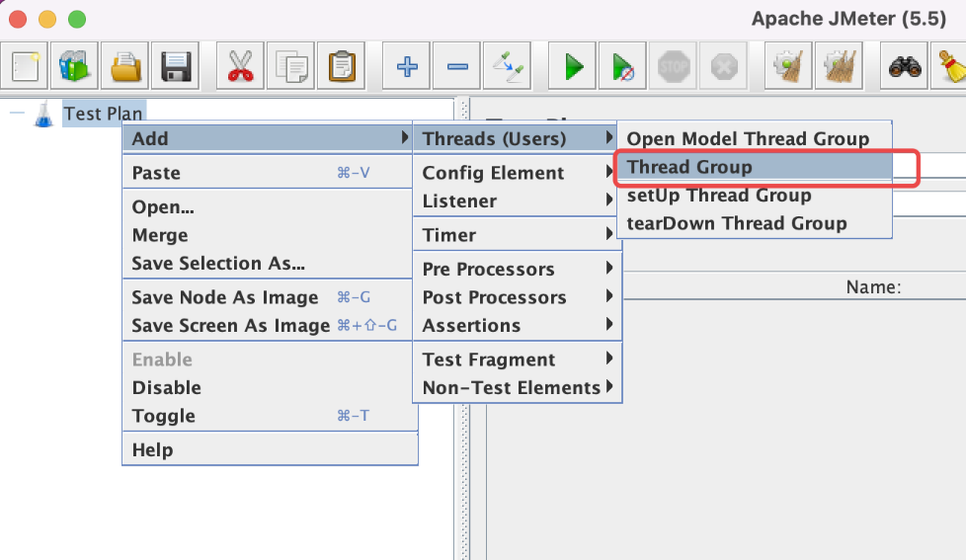Select Toggle in context menu
Image resolution: width=966 pixels, height=560 pixels.
click(x=163, y=416)
